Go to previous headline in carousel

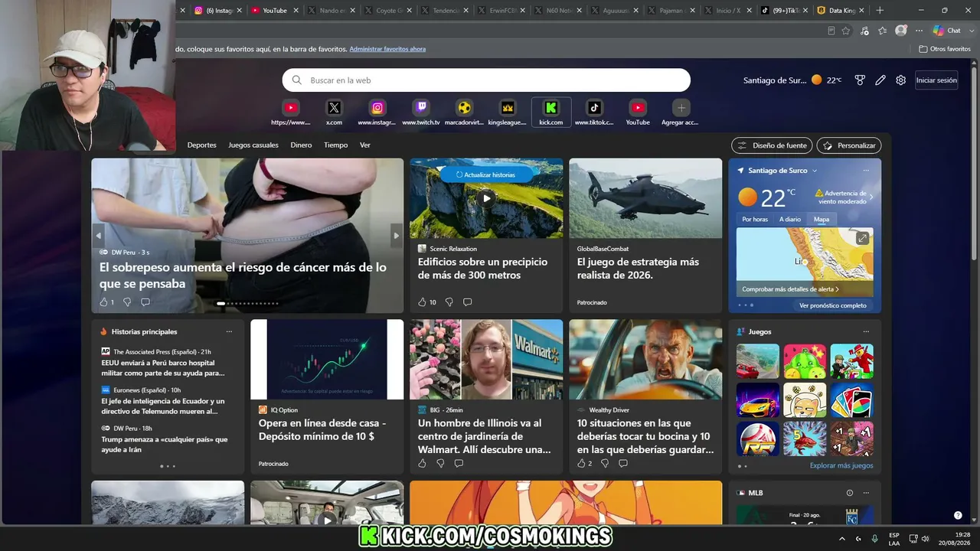click(98, 236)
